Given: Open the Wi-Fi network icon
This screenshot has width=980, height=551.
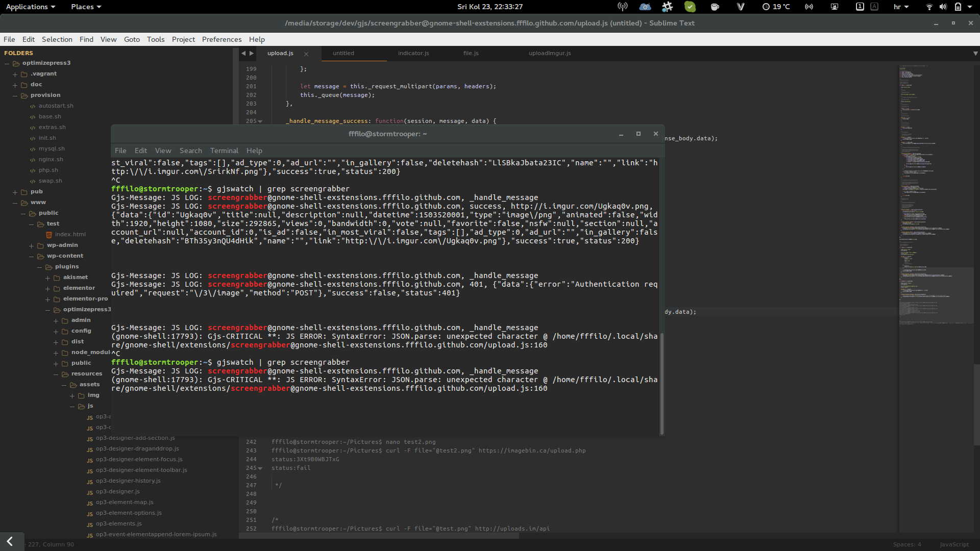Looking at the screenshot, I should click(929, 7).
